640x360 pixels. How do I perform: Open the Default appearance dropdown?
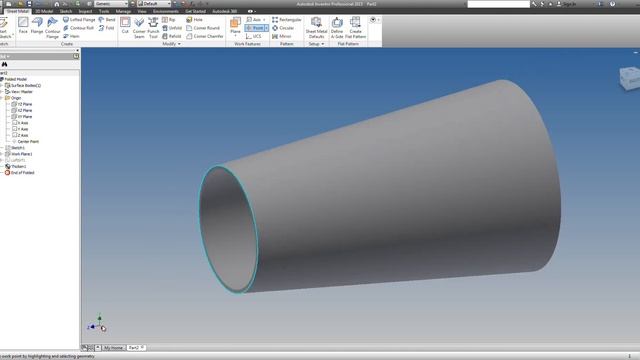pos(154,4)
